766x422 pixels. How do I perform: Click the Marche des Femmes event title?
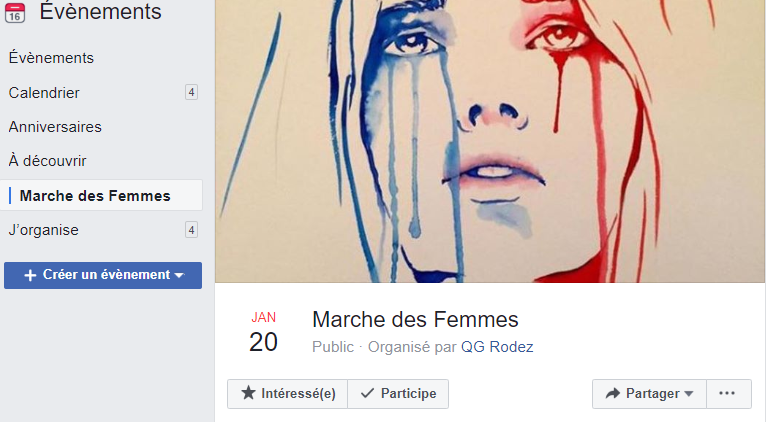415,320
